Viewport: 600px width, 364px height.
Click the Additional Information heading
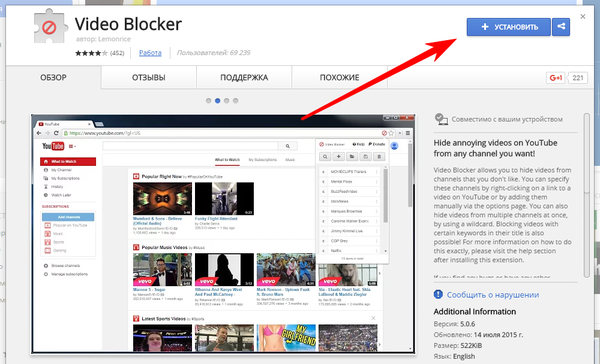point(474,312)
